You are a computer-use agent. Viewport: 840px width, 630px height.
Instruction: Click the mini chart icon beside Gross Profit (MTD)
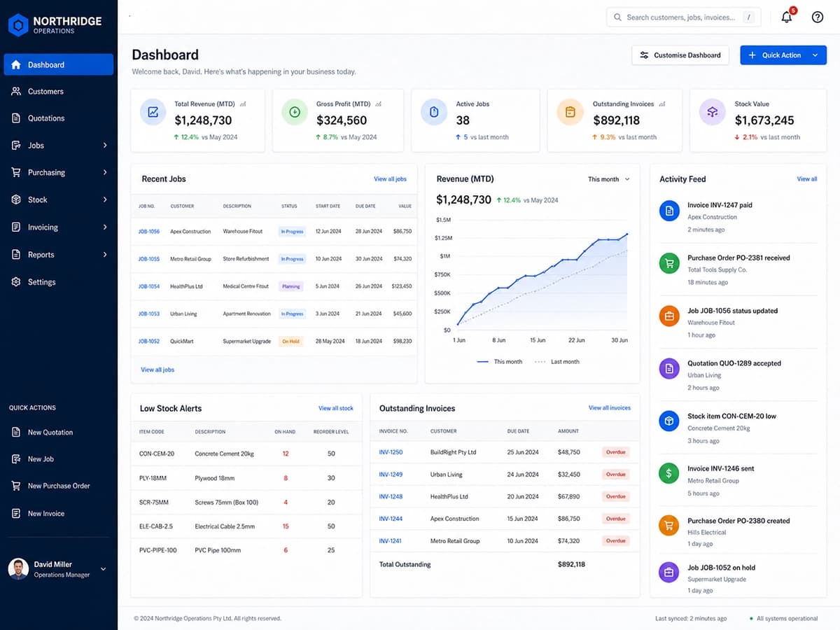coord(379,104)
